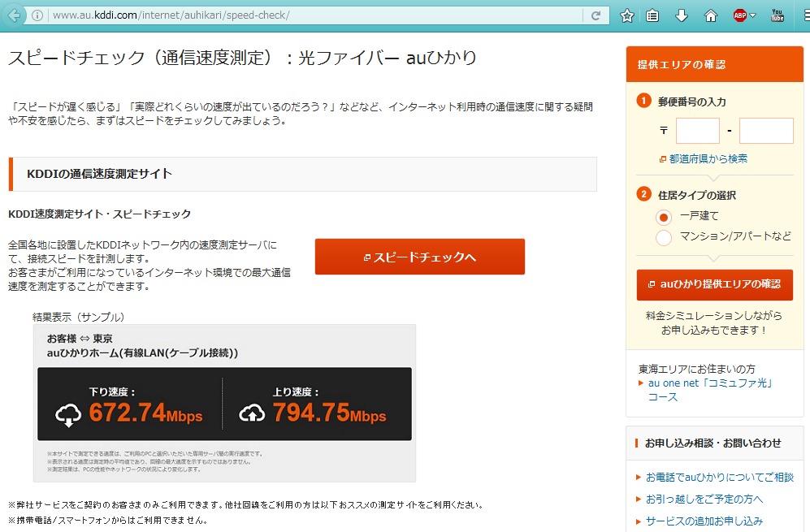810x532 pixels.
Task: Click the browser back arrow button
Action: (x=14, y=15)
